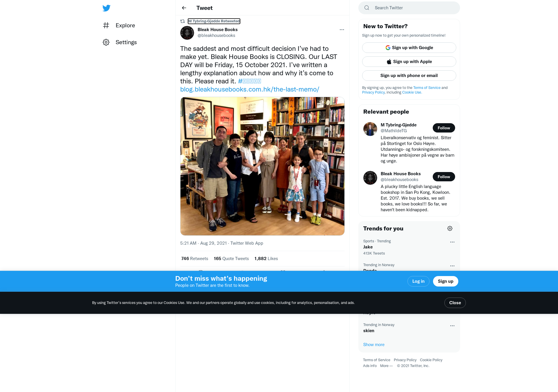Click the Twitter bird logo
The height and width of the screenshot is (392, 558).
pos(106,8)
